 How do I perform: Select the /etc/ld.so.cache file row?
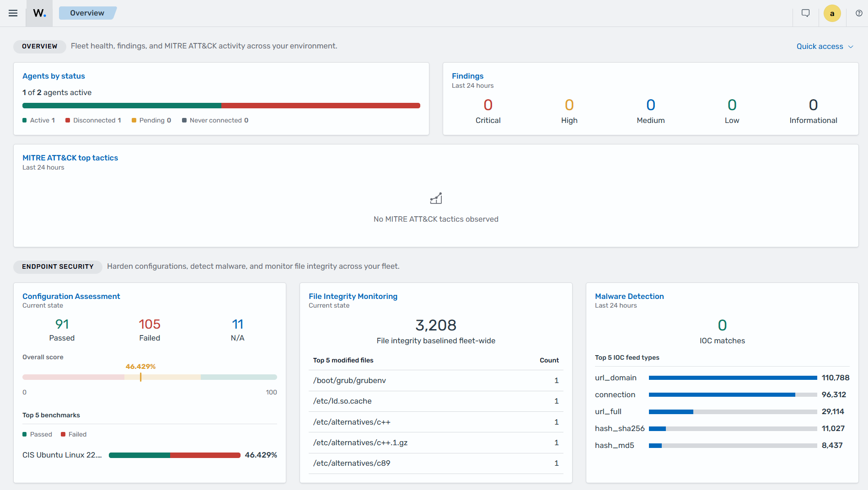pos(436,401)
